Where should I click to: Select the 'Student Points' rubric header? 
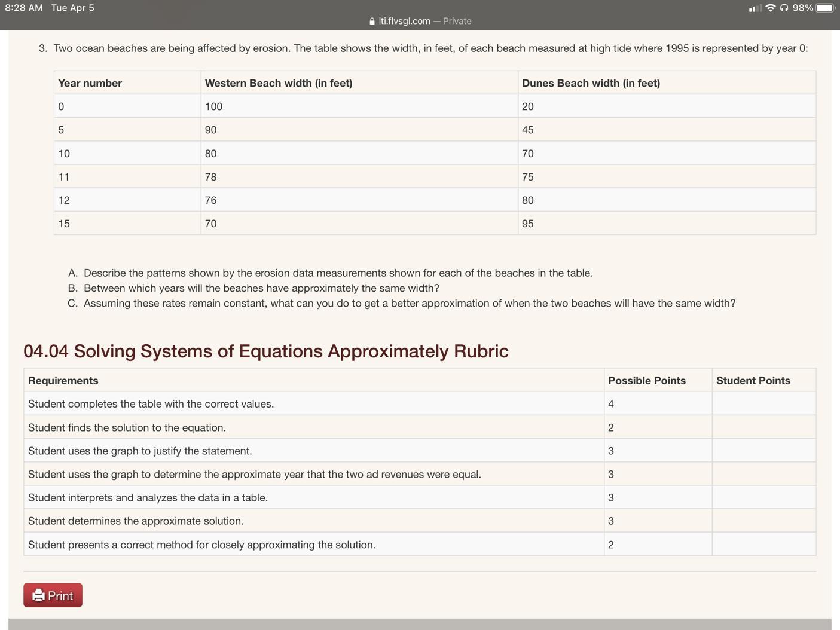[x=753, y=381]
